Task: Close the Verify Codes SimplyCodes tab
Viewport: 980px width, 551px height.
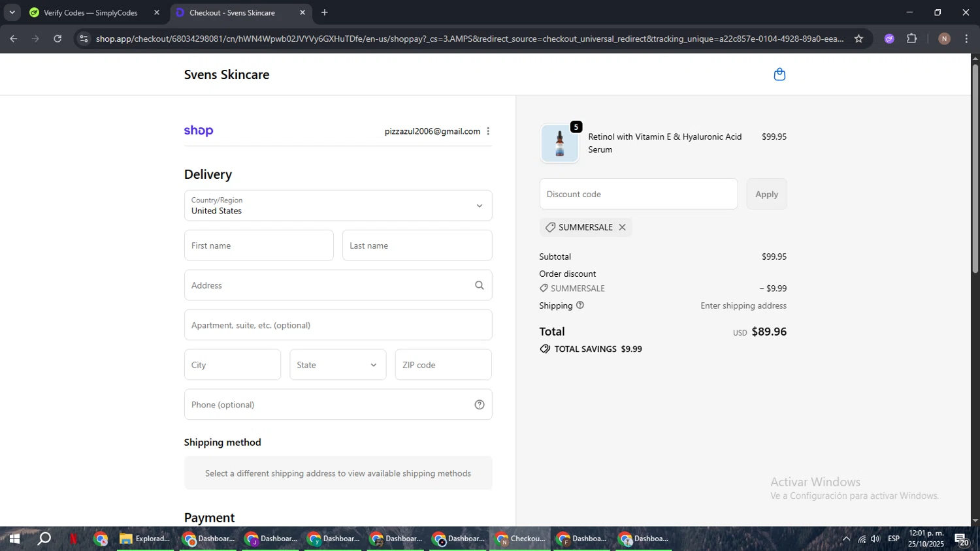Action: click(x=157, y=12)
